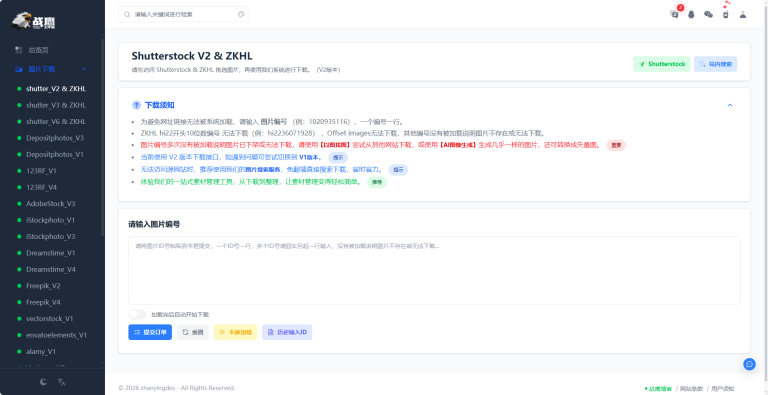Collapse the 图片下载 sidebar menu chevron

[84, 69]
